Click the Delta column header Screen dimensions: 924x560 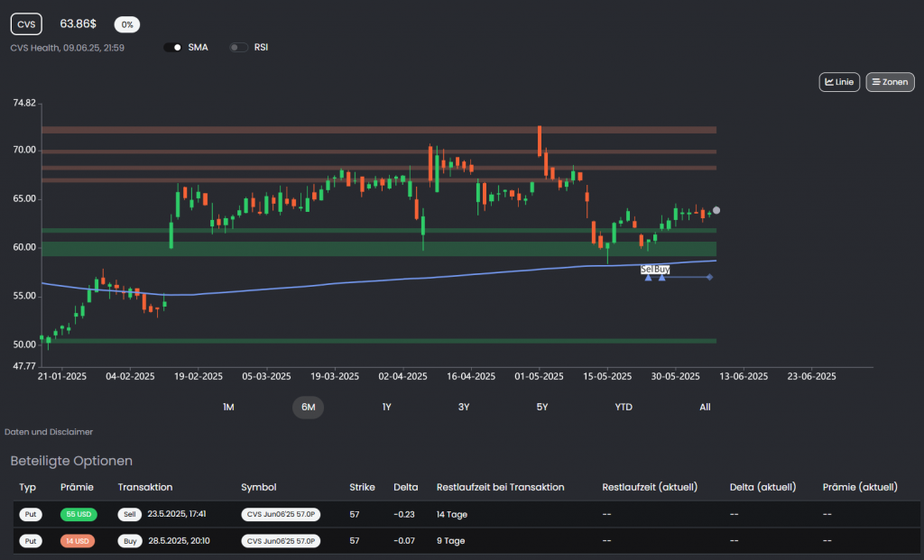405,487
